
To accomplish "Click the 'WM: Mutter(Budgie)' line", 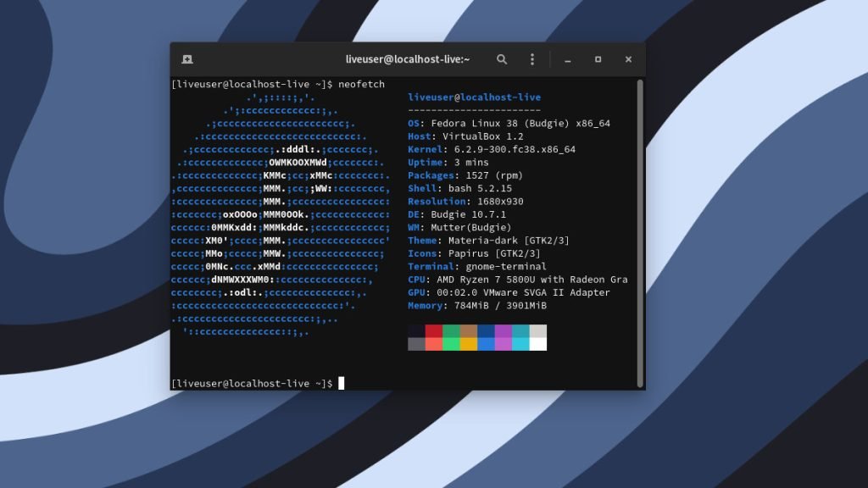I will [x=459, y=227].
